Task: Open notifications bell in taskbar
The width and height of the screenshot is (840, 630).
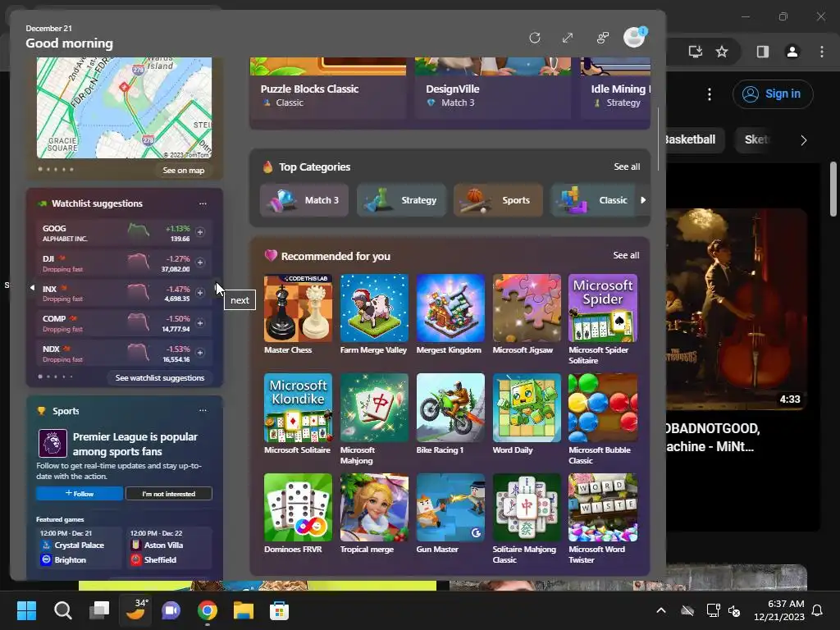Action: [x=818, y=610]
